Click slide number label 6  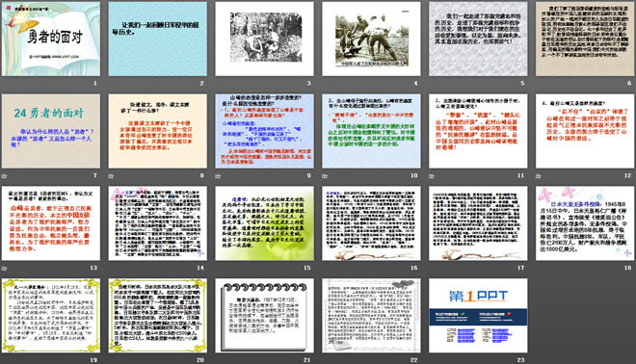(x=629, y=83)
